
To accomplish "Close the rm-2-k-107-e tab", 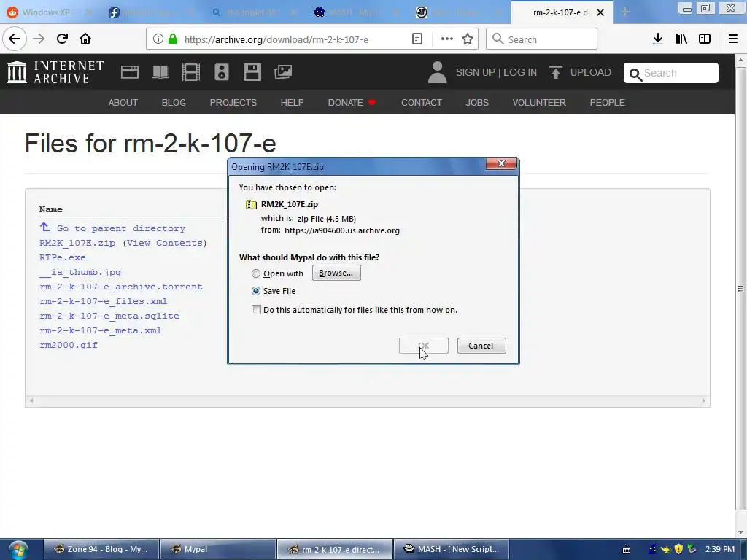I will point(600,12).
